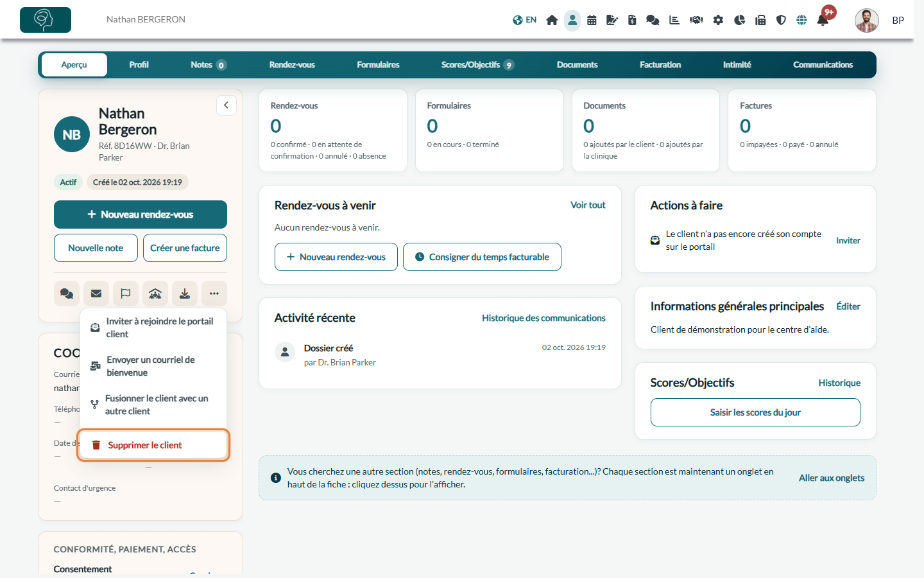Image resolution: width=924 pixels, height=578 pixels.
Task: Click the teal Nouveau rendez-vous button in sidebar
Action: [x=141, y=215]
